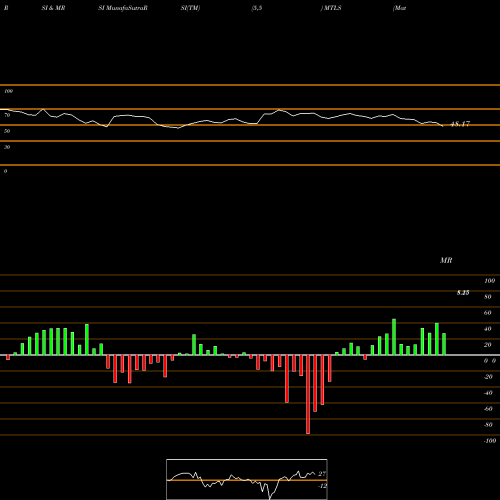
Task: Click the MR label above the histogram
Action: click(446, 261)
